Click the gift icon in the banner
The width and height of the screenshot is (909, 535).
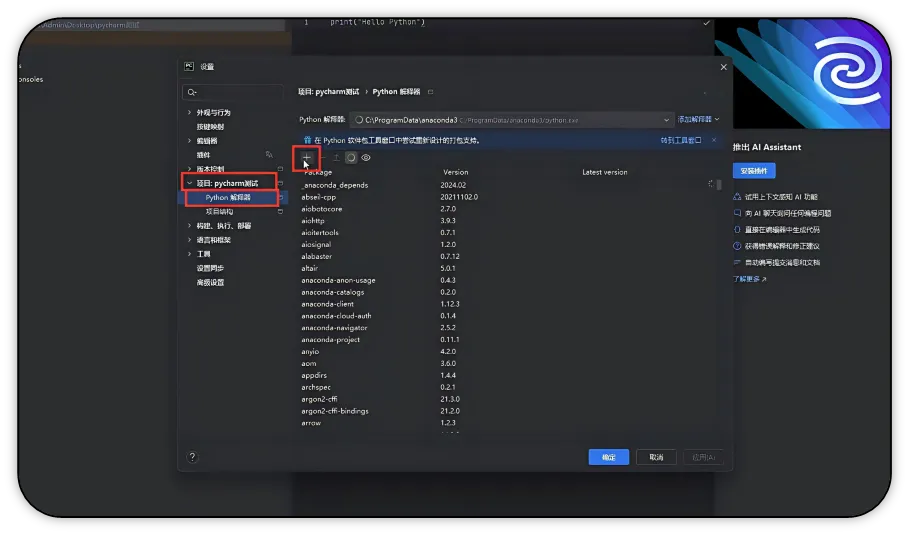click(x=307, y=140)
